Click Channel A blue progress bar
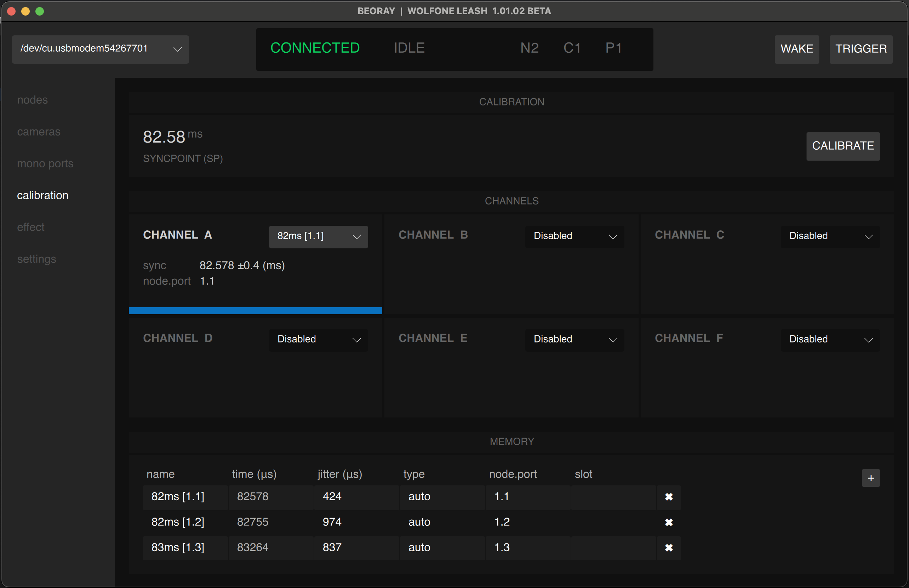 (x=255, y=310)
